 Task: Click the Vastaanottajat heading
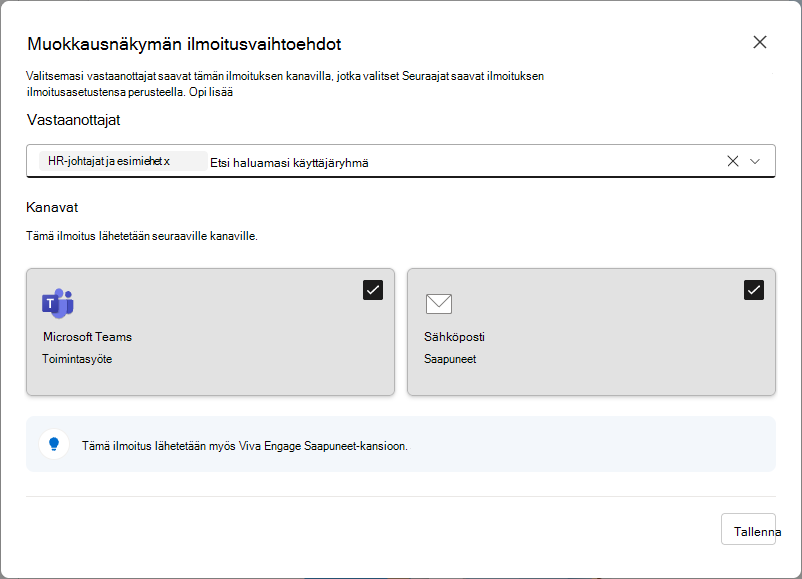coord(73,120)
